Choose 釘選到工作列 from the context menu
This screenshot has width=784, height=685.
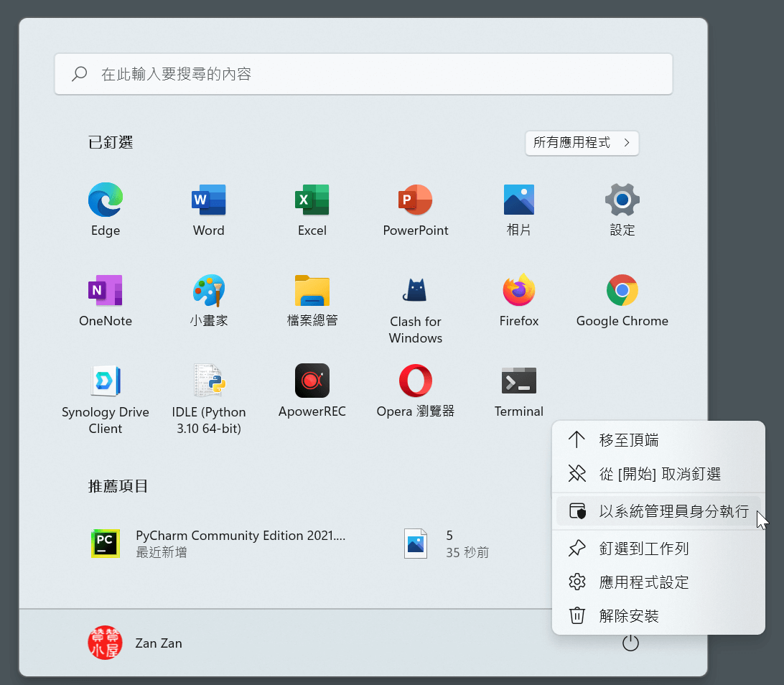click(x=658, y=549)
